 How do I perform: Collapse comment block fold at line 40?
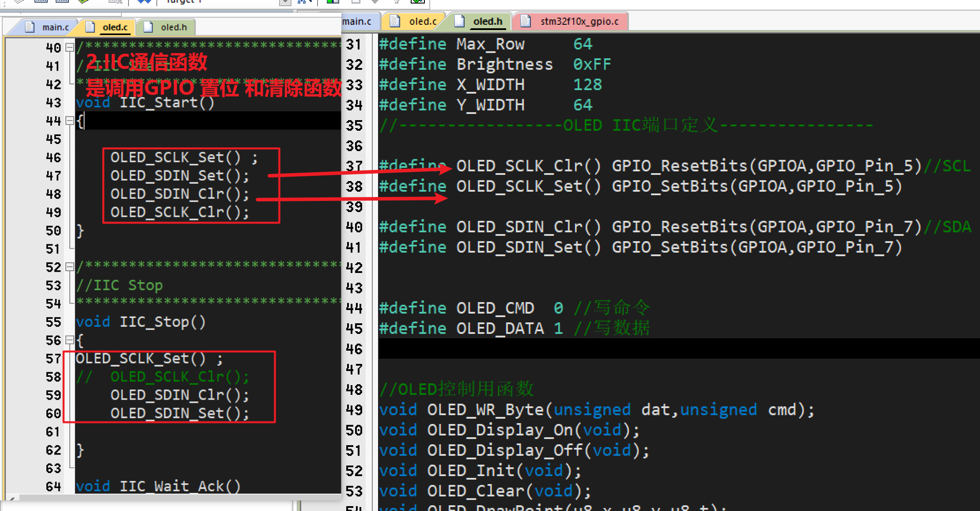point(69,47)
